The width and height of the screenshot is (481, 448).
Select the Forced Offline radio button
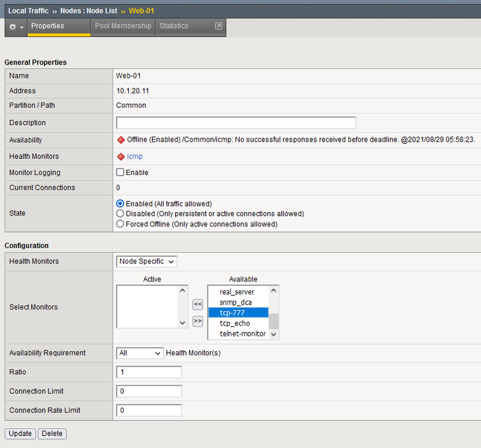pyautogui.click(x=120, y=224)
